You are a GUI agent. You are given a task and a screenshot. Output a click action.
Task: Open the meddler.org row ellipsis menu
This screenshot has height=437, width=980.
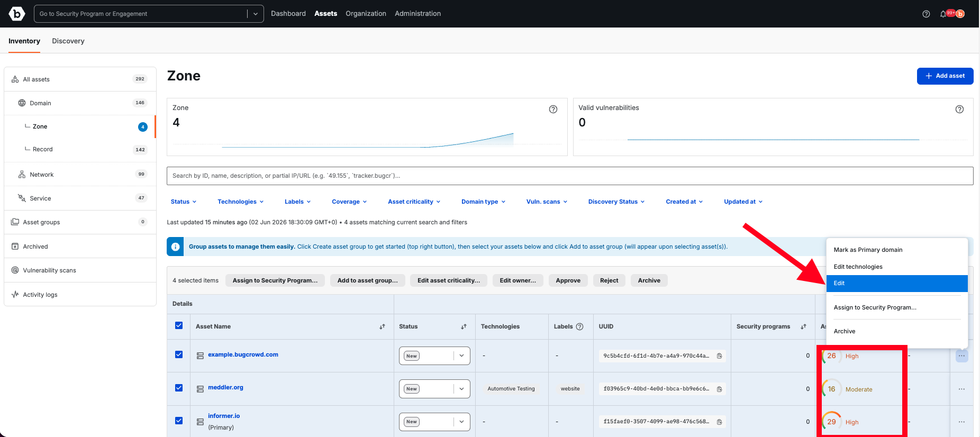[x=961, y=389]
